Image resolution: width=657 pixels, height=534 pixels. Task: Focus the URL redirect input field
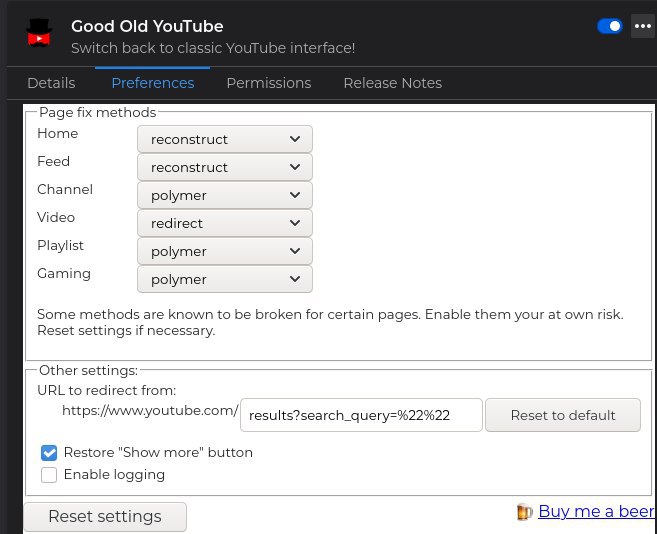pyautogui.click(x=361, y=415)
